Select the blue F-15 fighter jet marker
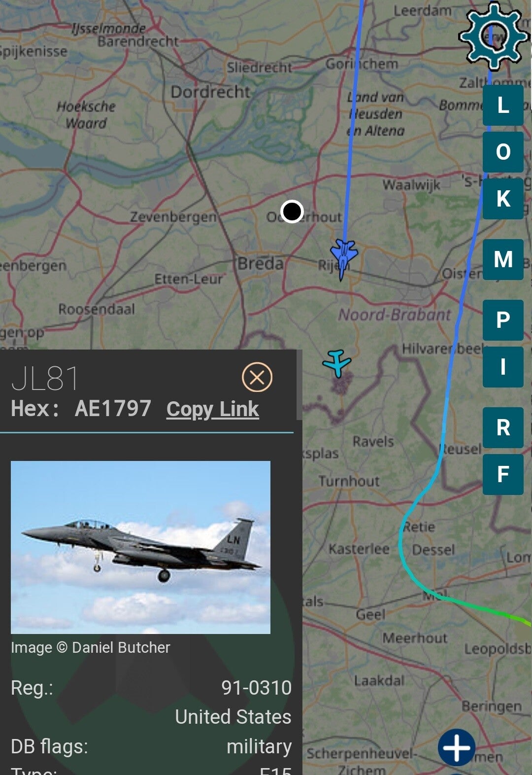 (343, 259)
